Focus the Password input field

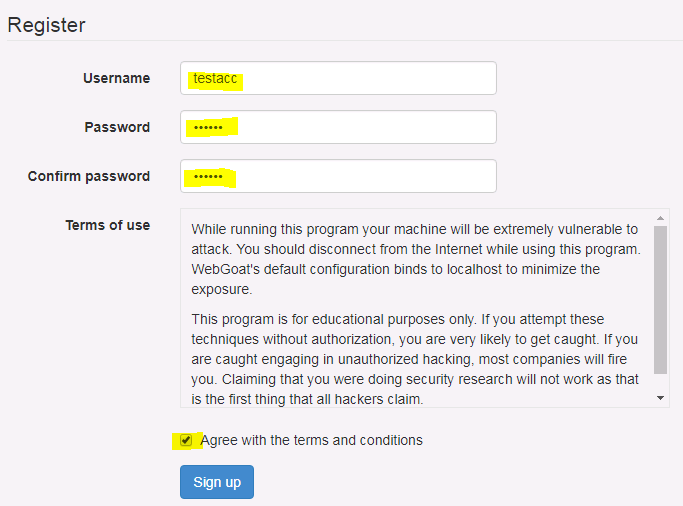(x=338, y=127)
